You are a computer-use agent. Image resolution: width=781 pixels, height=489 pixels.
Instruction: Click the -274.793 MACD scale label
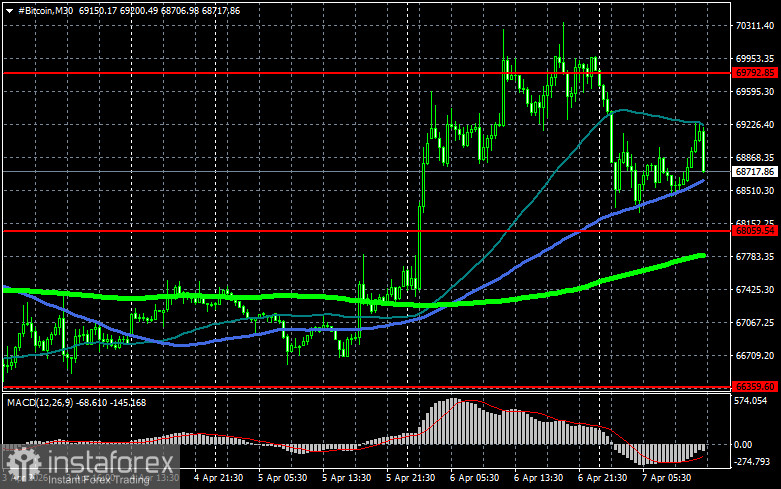click(752, 462)
